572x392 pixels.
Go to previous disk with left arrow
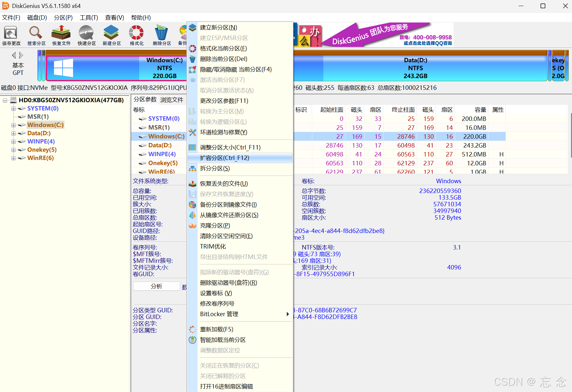point(14,55)
